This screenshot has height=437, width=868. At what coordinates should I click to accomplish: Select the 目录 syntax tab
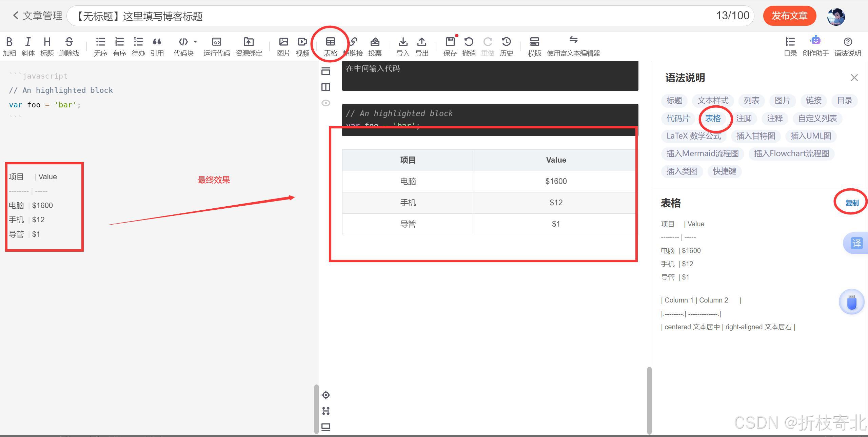(844, 101)
